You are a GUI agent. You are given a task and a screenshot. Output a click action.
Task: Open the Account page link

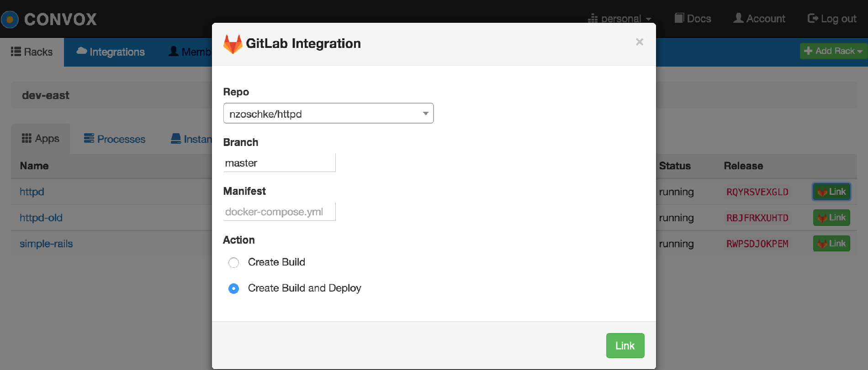759,18
